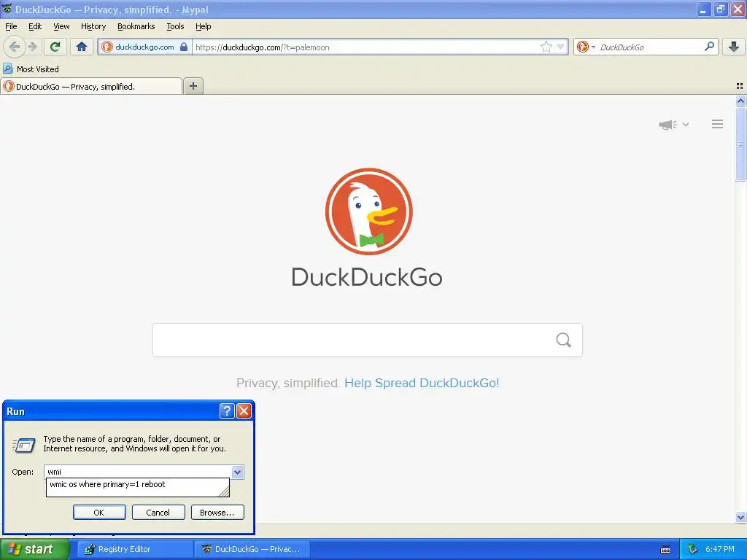Open the Tools menu

pyautogui.click(x=175, y=26)
